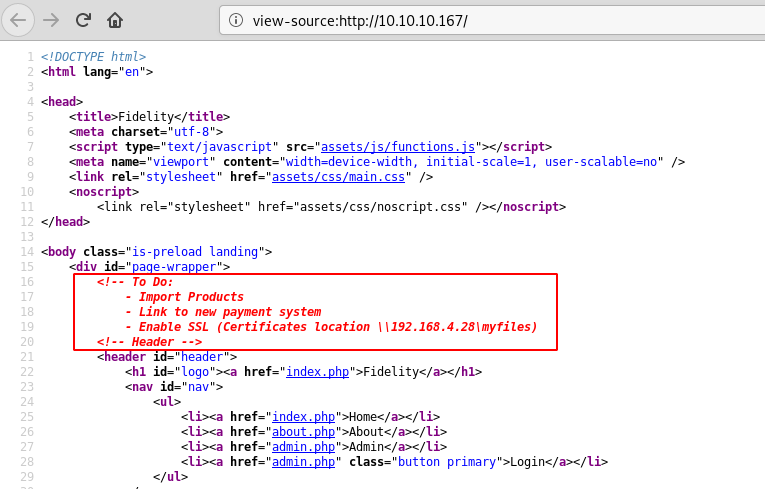Open the admin.php link for Admin
Image resolution: width=765 pixels, height=489 pixels.
click(x=303, y=447)
